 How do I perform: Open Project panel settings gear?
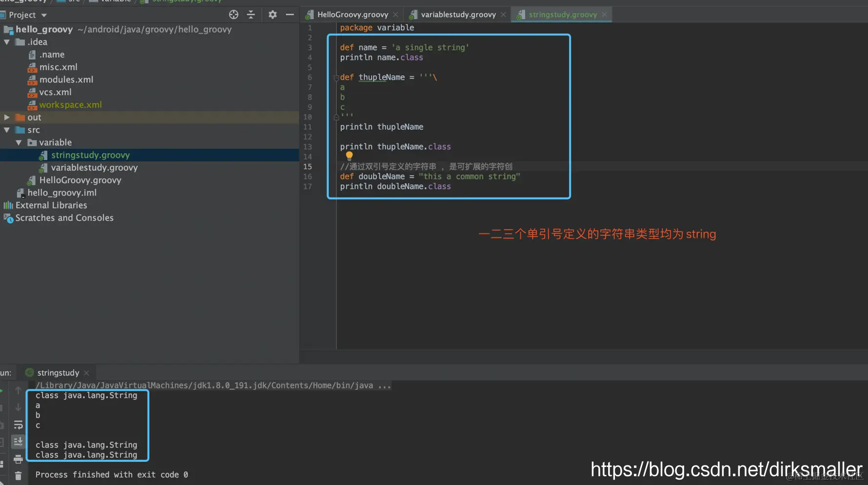point(273,15)
